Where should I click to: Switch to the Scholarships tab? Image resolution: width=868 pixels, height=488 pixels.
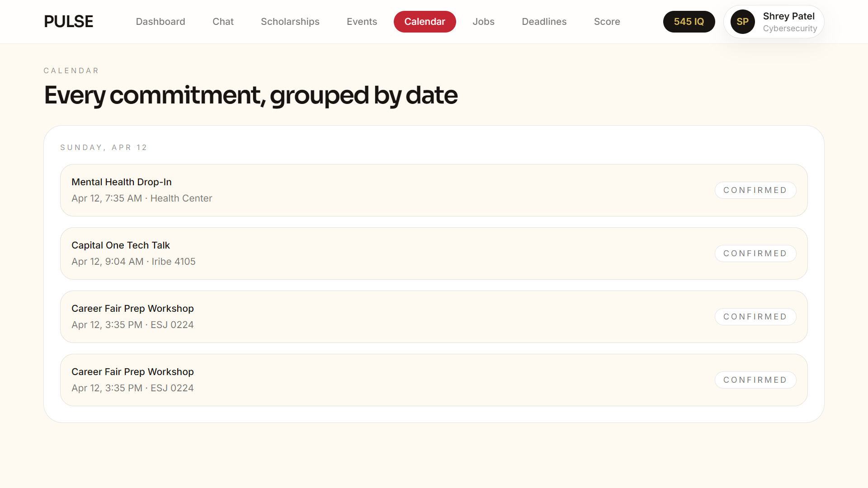290,22
